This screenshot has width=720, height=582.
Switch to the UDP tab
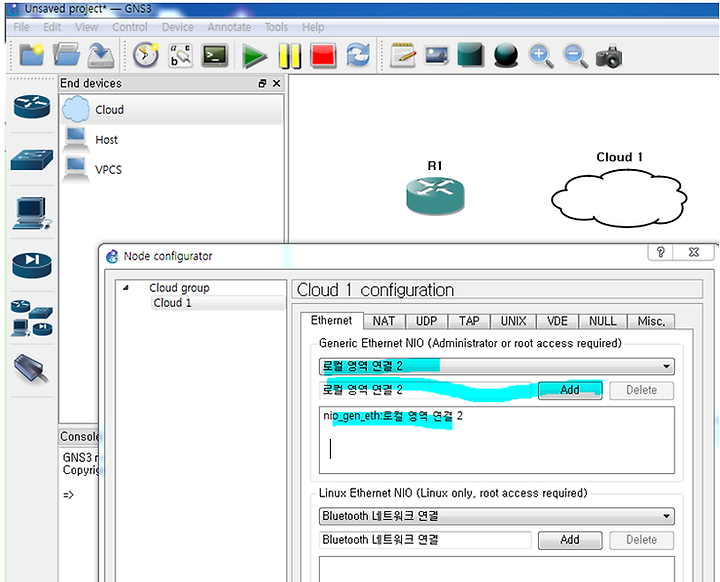click(x=426, y=321)
